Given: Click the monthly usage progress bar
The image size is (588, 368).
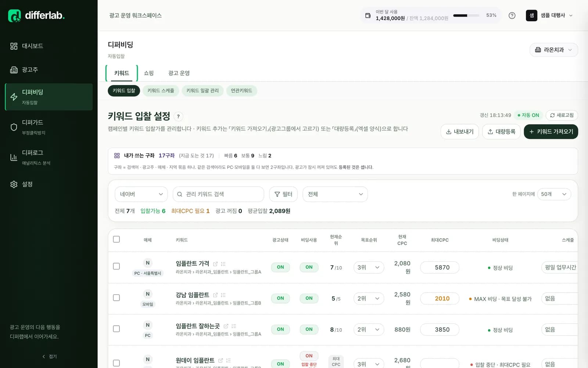Looking at the screenshot, I should (x=466, y=15).
